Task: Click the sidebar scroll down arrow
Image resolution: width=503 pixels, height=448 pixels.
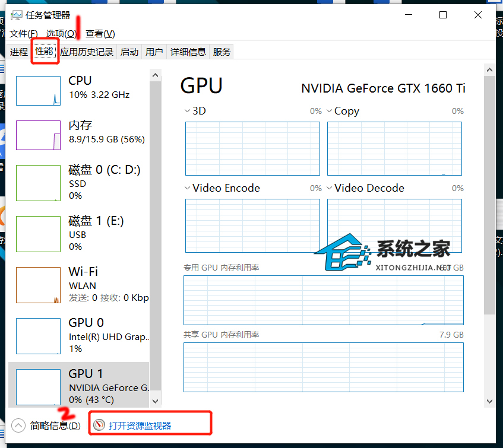Action: click(155, 401)
